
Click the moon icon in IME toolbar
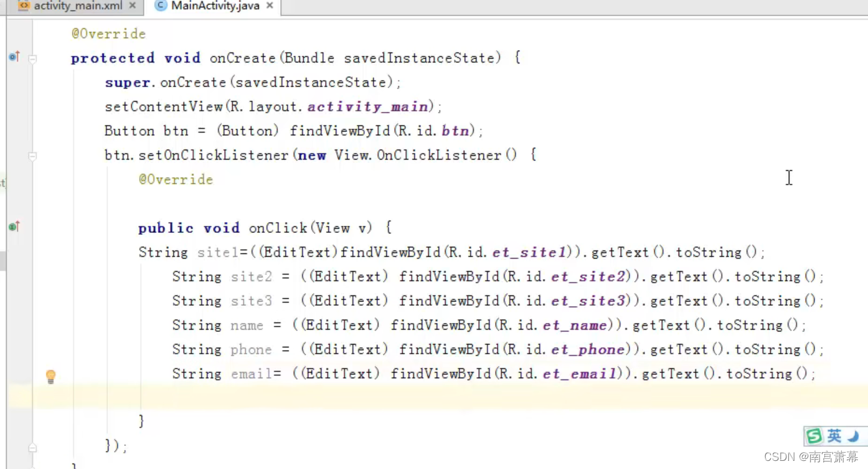tap(853, 436)
